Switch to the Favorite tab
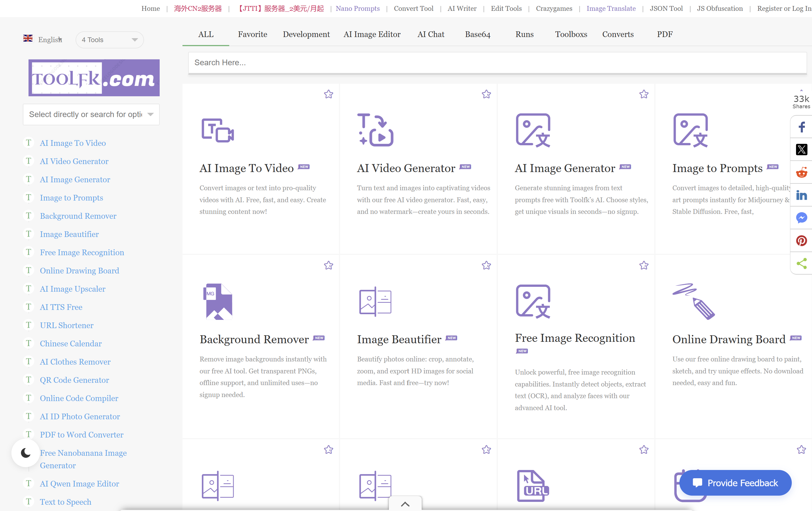 point(253,34)
